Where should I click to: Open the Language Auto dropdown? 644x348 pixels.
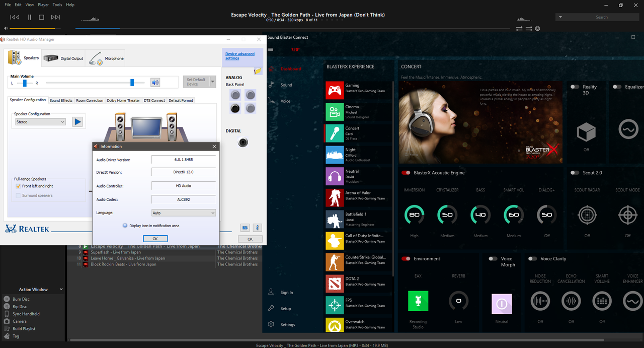184,213
